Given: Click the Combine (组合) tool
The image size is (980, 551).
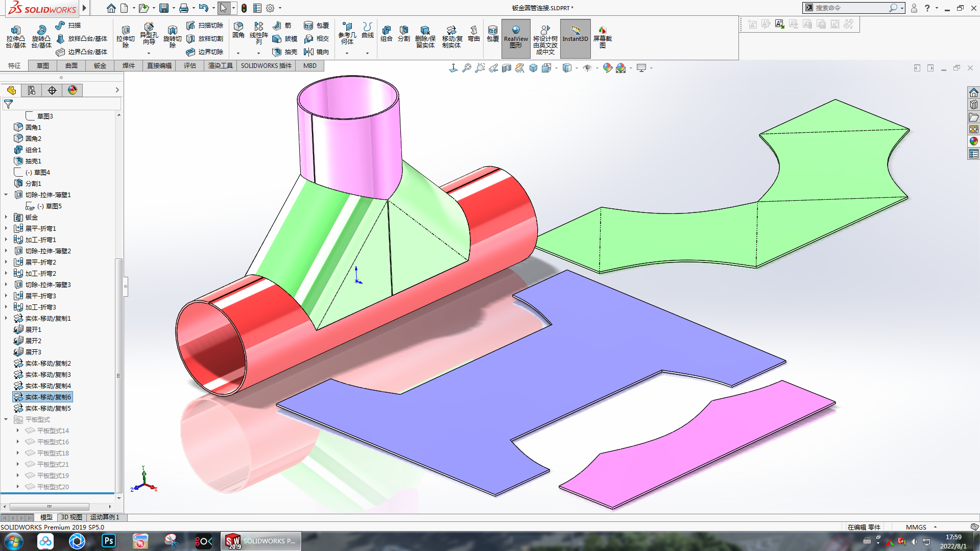Looking at the screenshot, I should pos(386,33).
